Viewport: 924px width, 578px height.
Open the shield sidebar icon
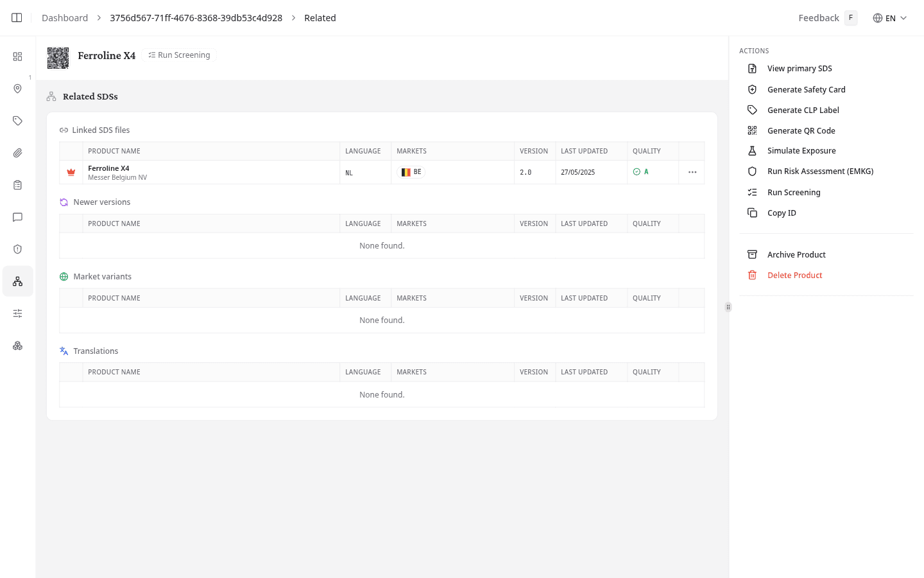(x=17, y=249)
